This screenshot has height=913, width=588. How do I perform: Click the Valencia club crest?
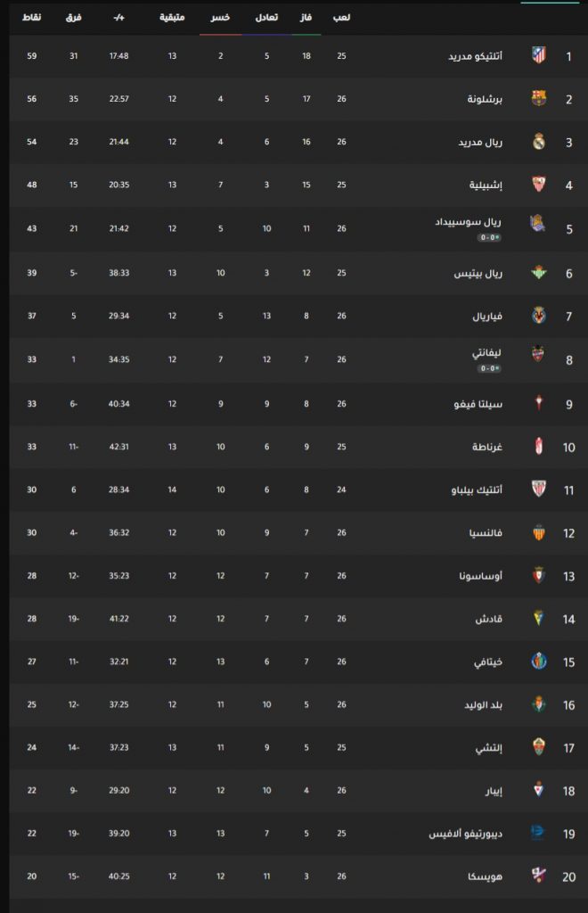click(539, 532)
